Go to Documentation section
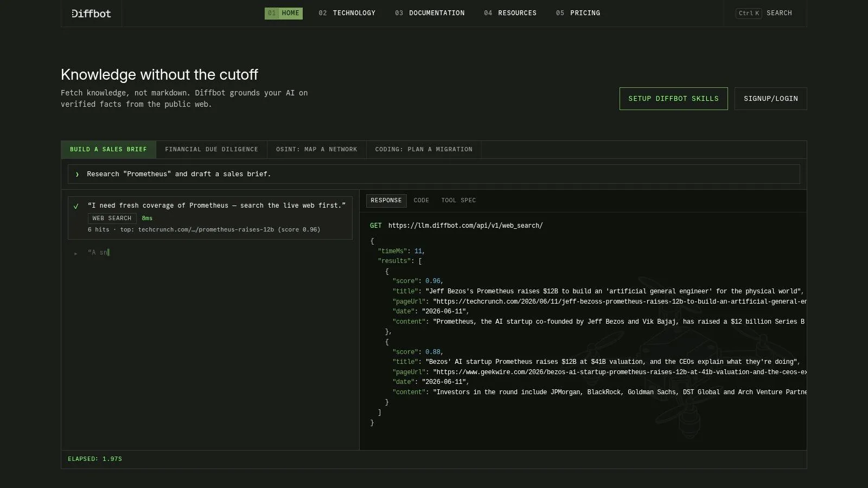868x488 pixels. [430, 13]
